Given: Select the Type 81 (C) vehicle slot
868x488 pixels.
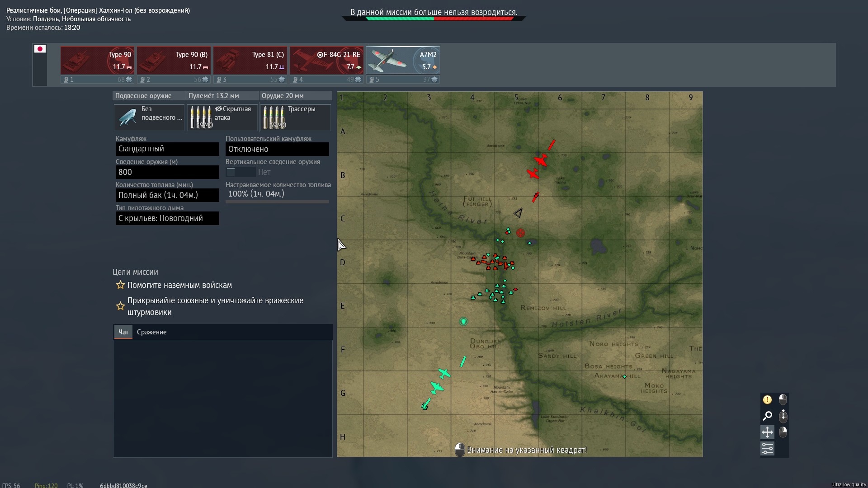Looking at the screenshot, I should (250, 61).
